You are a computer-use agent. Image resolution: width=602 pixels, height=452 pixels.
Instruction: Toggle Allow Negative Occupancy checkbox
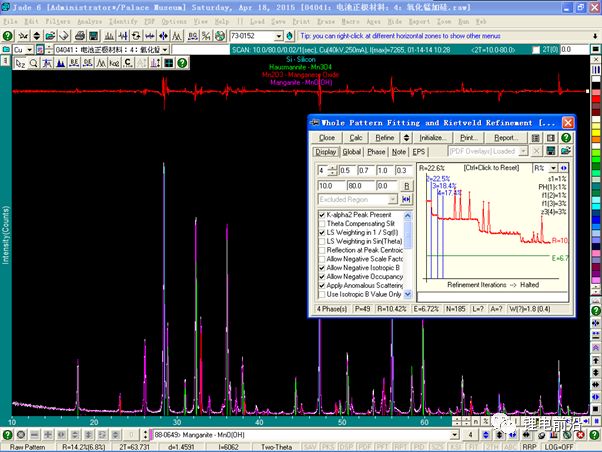pos(322,277)
